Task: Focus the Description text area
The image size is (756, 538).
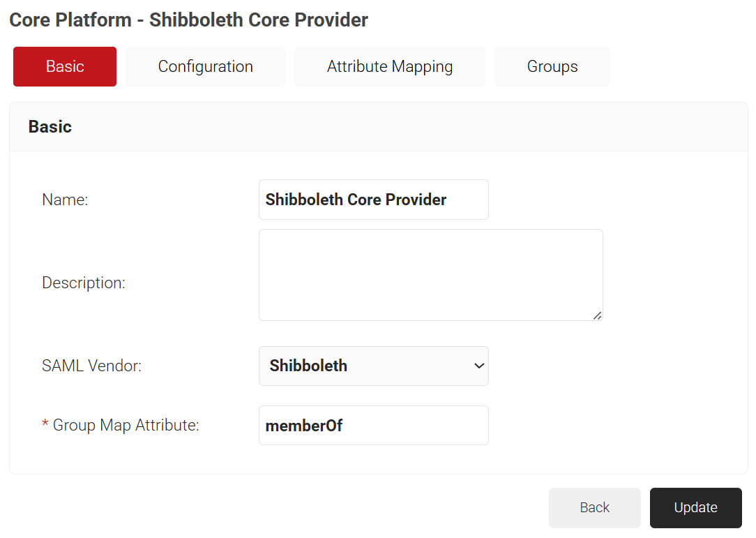Action: pos(430,274)
